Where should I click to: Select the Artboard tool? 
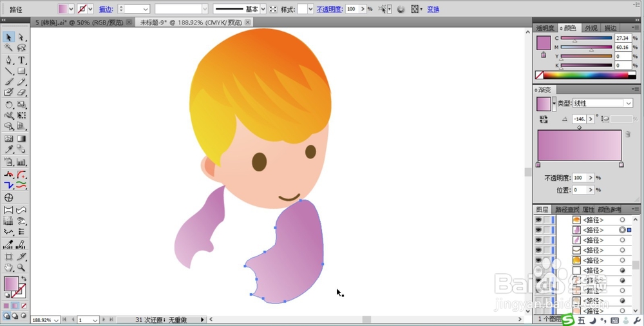coord(8,257)
